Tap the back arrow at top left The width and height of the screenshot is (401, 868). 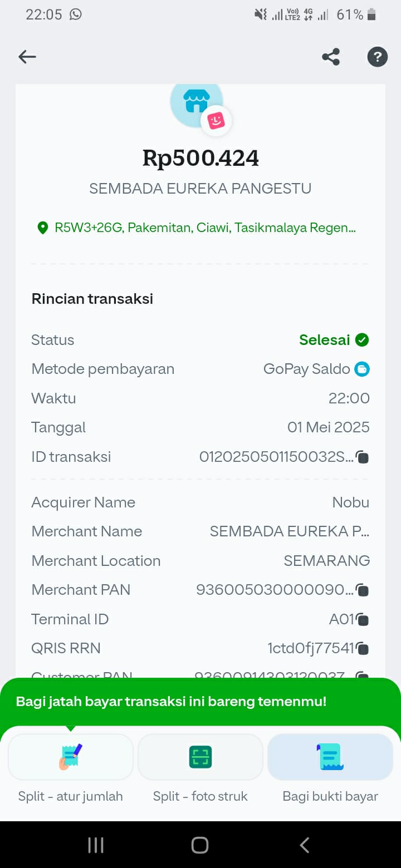pos(27,57)
